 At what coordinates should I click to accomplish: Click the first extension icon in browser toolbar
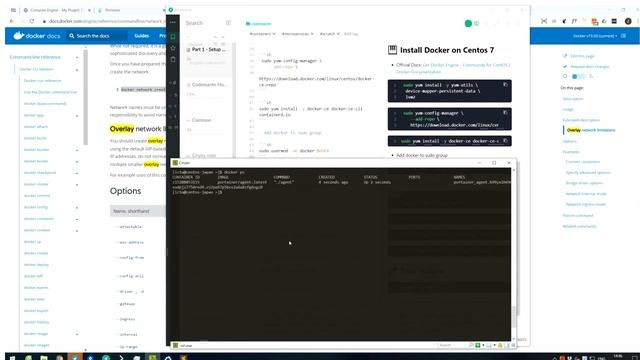click(544, 21)
